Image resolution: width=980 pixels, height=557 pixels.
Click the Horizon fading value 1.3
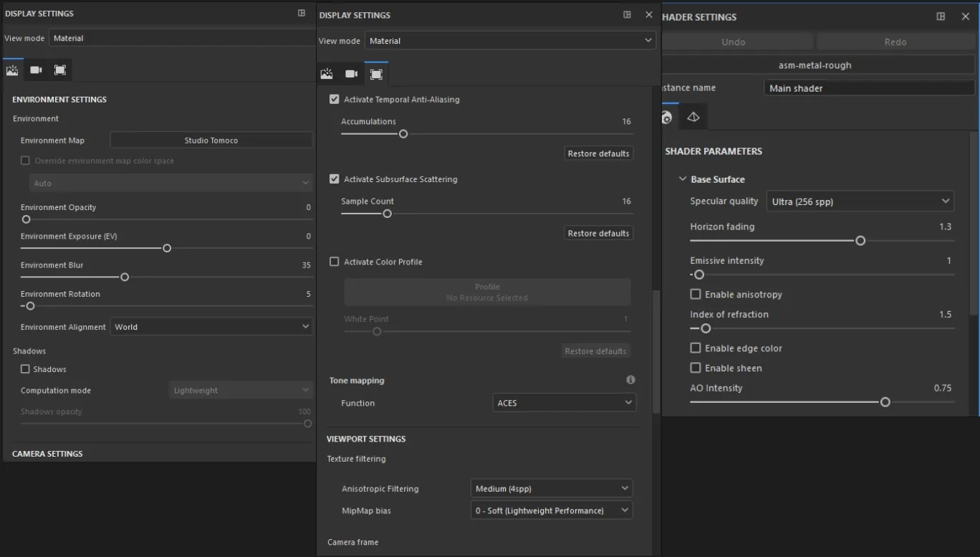pos(946,227)
